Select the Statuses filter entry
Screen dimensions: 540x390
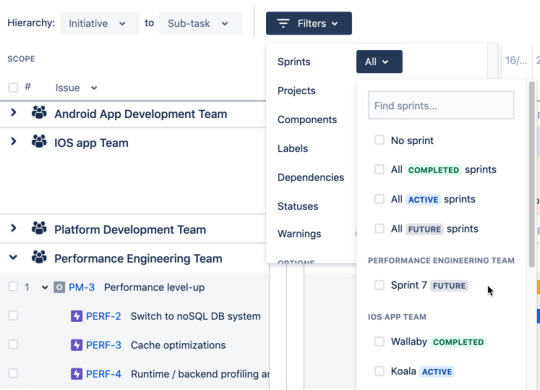pyautogui.click(x=298, y=206)
